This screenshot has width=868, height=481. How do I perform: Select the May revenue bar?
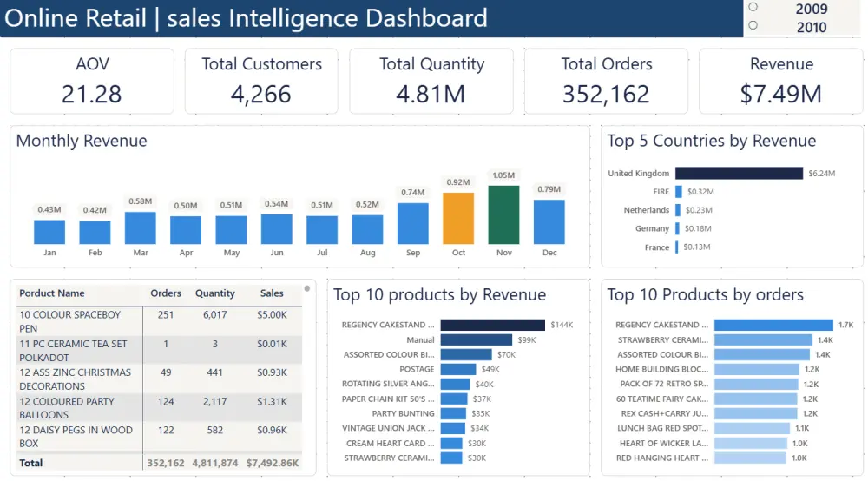tap(231, 230)
